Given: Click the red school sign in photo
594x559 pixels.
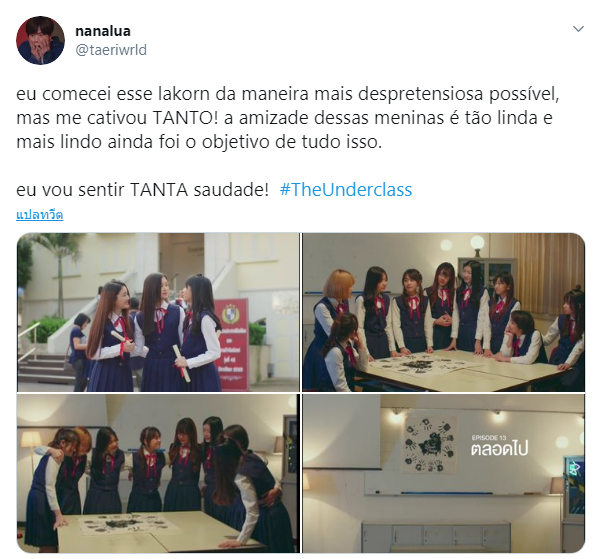Looking at the screenshot, I should tap(231, 344).
